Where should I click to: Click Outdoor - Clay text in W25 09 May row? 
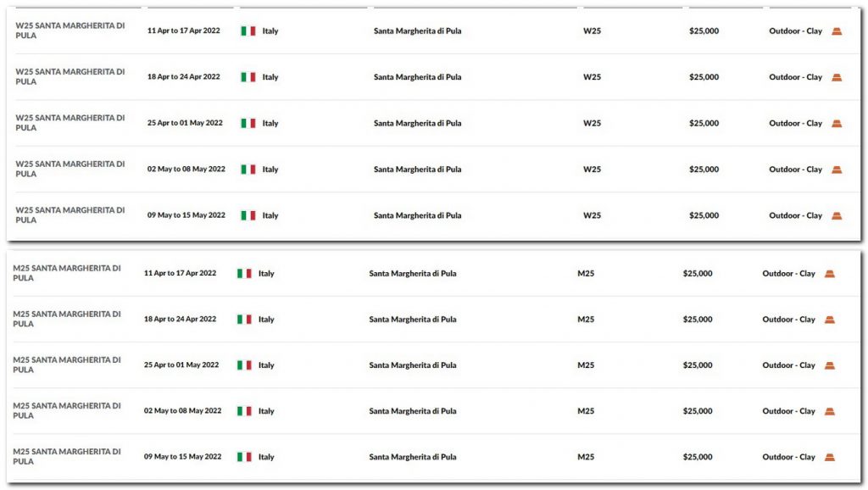[795, 215]
